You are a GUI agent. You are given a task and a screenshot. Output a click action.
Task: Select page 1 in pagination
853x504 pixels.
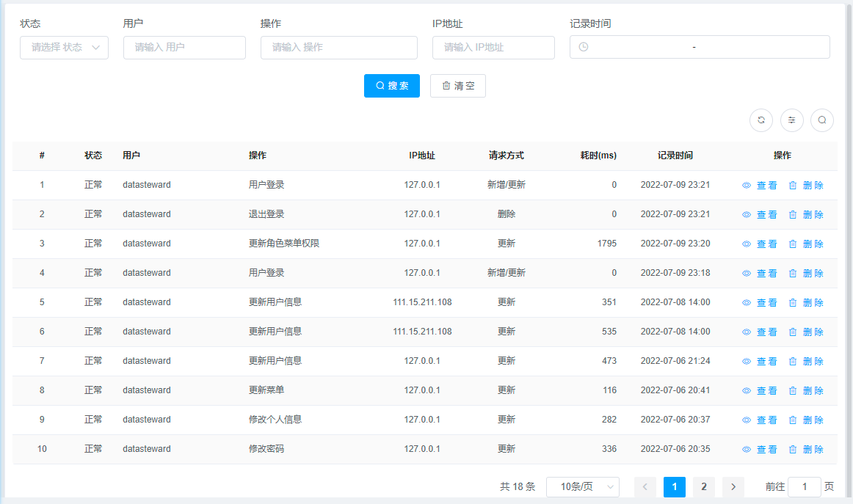[674, 487]
